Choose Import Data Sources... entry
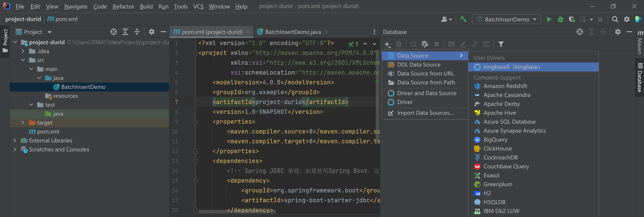The image size is (644, 217). [425, 113]
